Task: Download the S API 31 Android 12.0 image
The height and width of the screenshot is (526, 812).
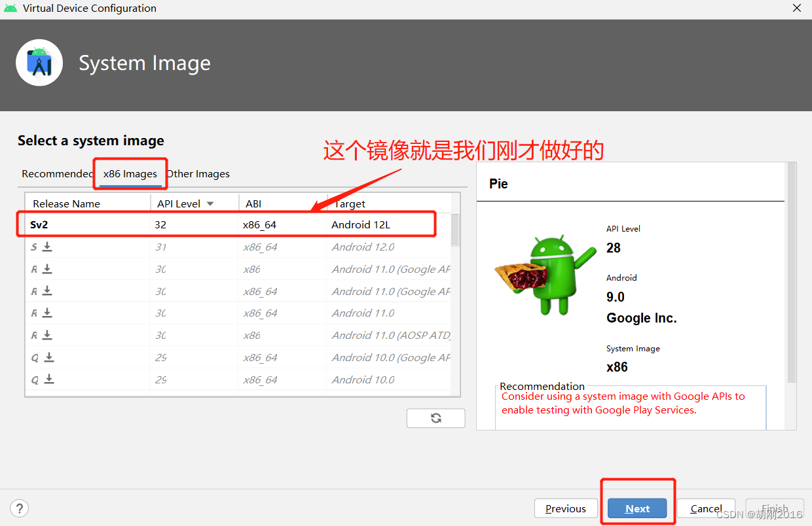Action: (47, 247)
